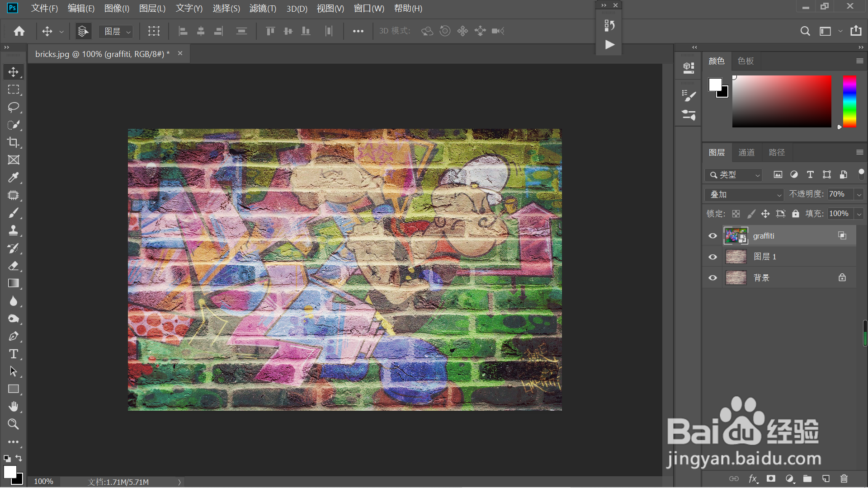This screenshot has height=488, width=868.
Task: Expand the status bar info arrow
Action: point(179,482)
